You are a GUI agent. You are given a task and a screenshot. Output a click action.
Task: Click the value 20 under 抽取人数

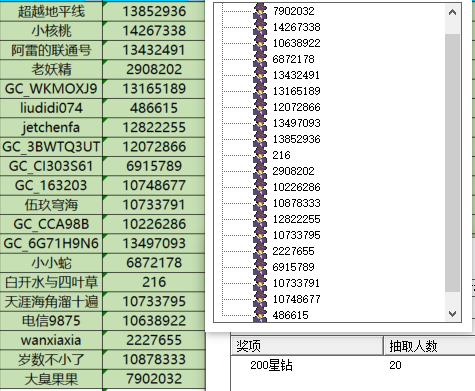(x=395, y=365)
